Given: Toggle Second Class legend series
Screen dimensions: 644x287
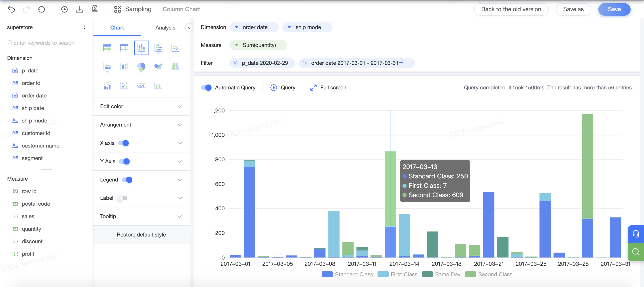Looking at the screenshot, I should pyautogui.click(x=489, y=274).
